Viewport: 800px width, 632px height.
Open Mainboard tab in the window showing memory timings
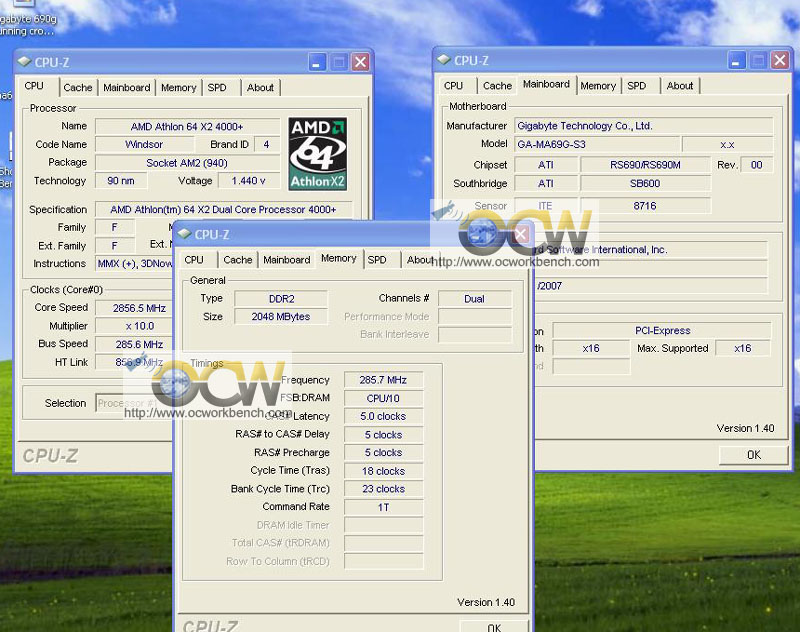(287, 260)
